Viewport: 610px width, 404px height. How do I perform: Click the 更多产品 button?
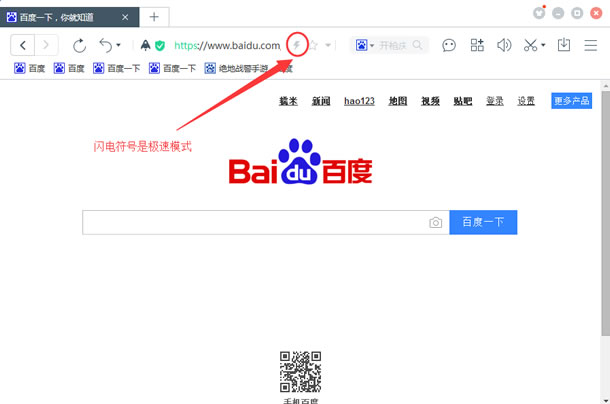(x=571, y=101)
